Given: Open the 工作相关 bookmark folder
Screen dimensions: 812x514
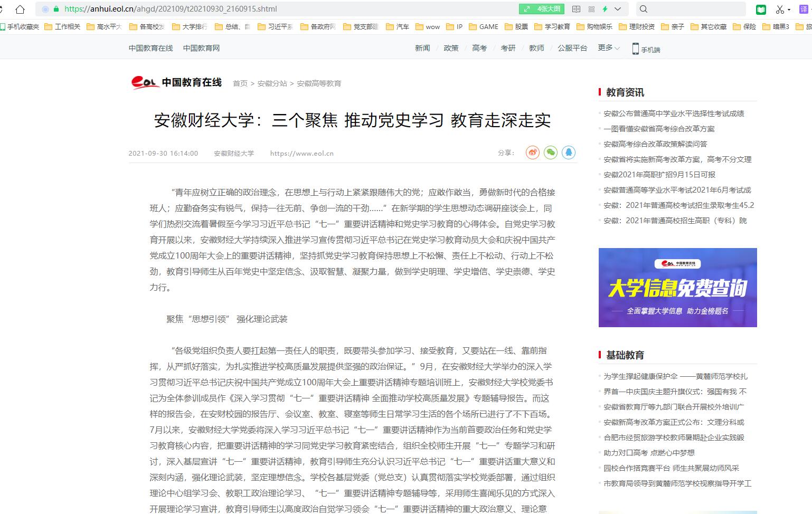Looking at the screenshot, I should click(63, 26).
